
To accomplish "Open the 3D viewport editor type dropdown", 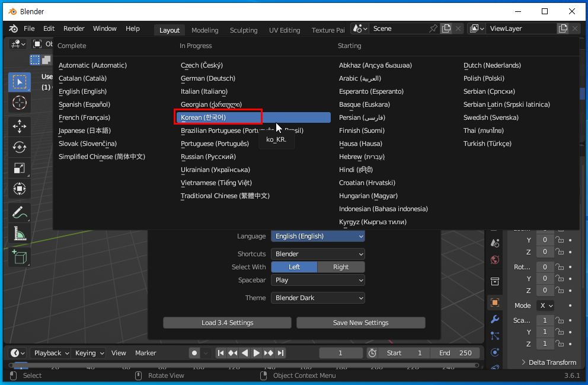I will coord(18,44).
